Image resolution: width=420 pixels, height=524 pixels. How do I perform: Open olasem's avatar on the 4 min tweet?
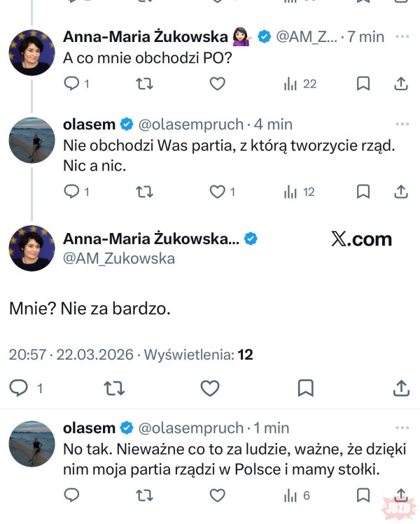(31, 141)
